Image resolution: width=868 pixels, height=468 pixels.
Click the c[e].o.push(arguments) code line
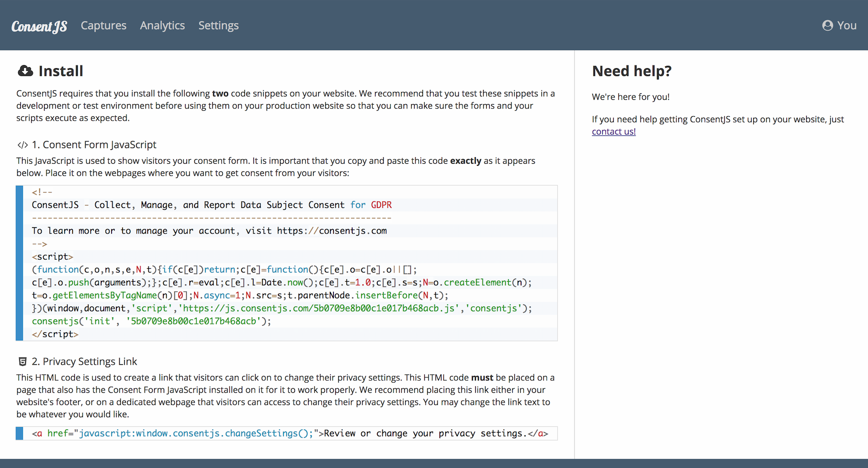tap(282, 283)
